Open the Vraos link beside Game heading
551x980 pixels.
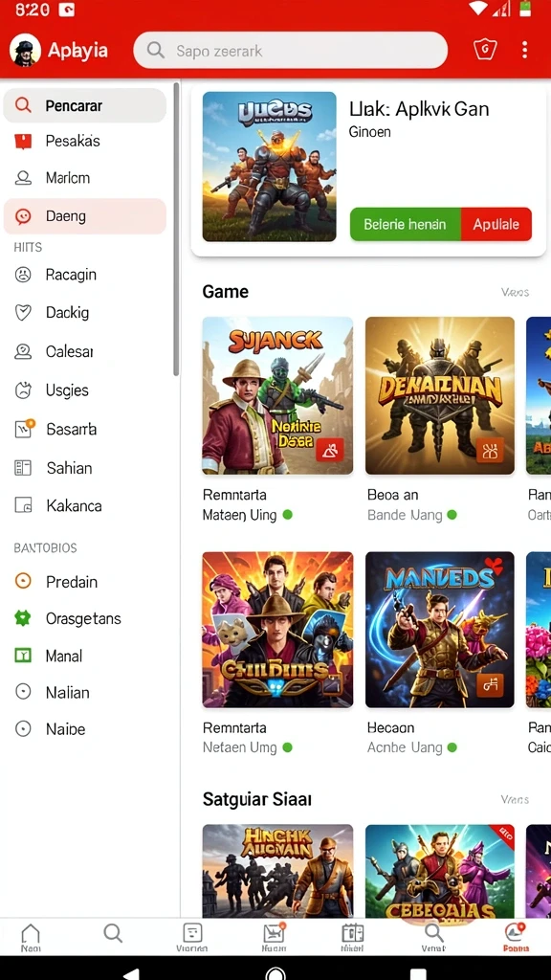click(x=515, y=292)
